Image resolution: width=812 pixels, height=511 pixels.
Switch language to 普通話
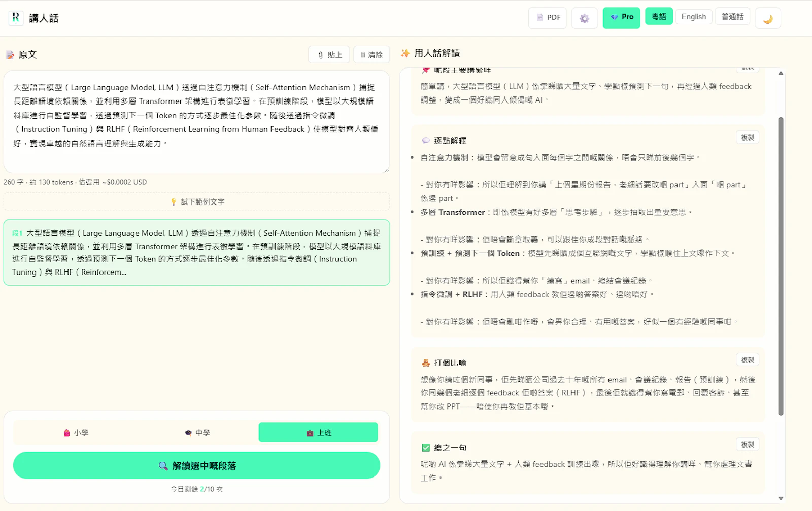(x=732, y=17)
